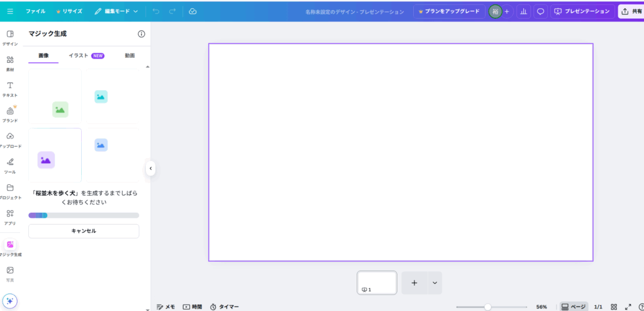The height and width of the screenshot is (311, 644).
Task: Expand the add page dropdown arrow
Action: [x=435, y=283]
